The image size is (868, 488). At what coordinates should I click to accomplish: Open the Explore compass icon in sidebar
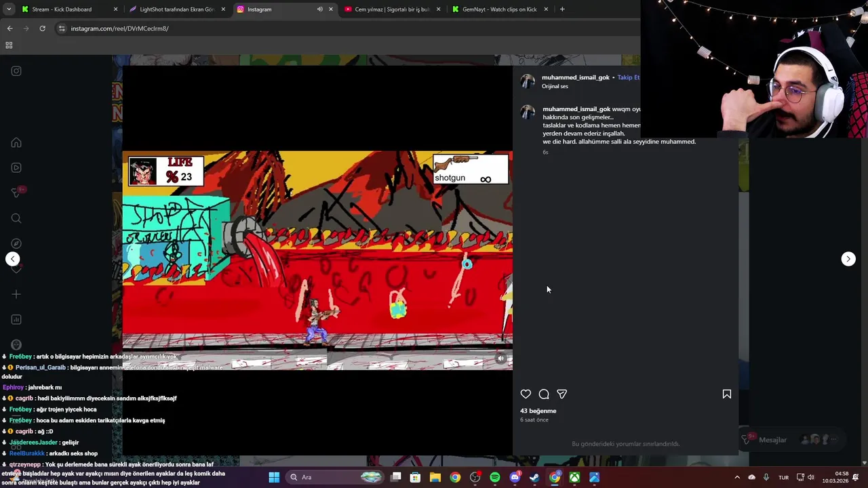[16, 243]
